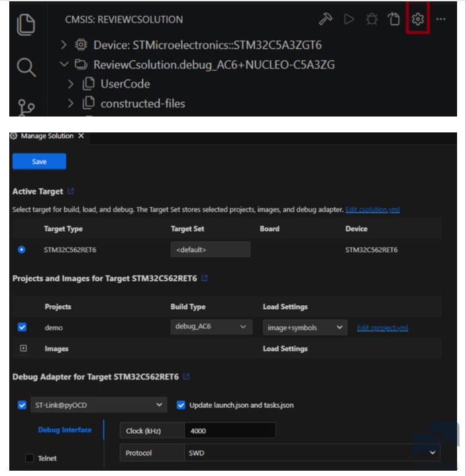Open the Edit csolution.yml link
This screenshot has height=476, width=465.
tap(372, 209)
